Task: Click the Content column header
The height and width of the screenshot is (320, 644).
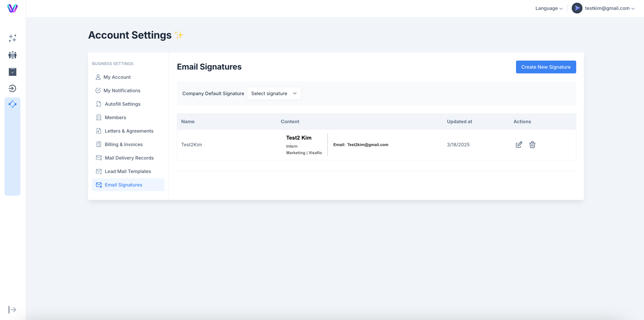Action: [x=290, y=122]
